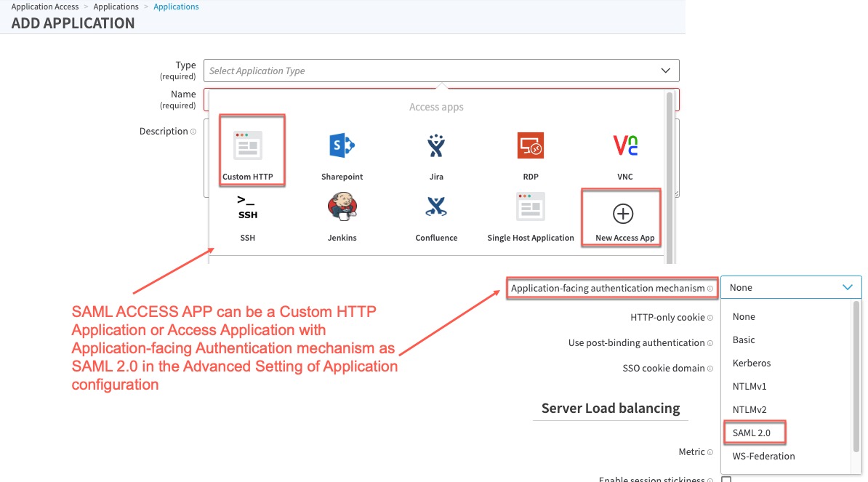The width and height of the screenshot is (868, 482).
Task: Select the RDP access app icon
Action: click(x=530, y=146)
